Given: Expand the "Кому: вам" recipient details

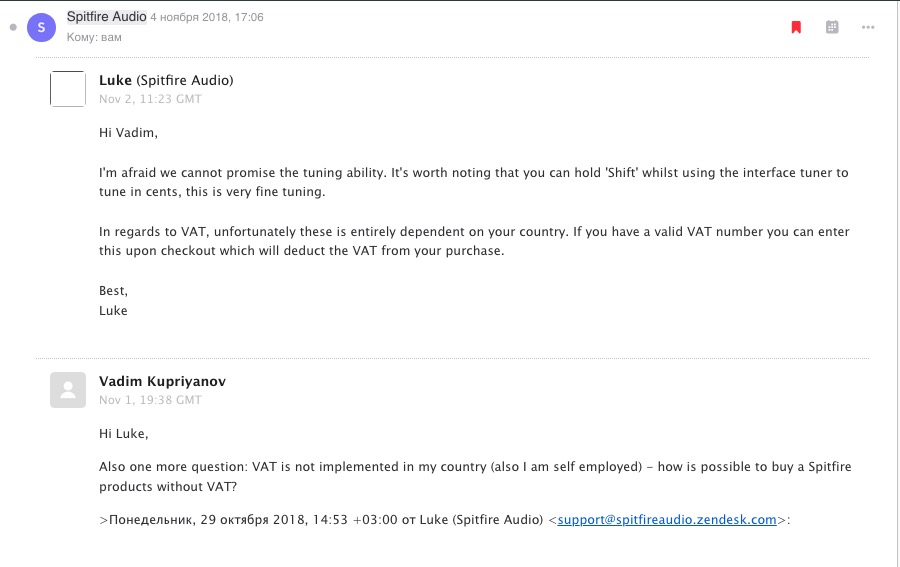Looking at the screenshot, I should click(x=94, y=37).
